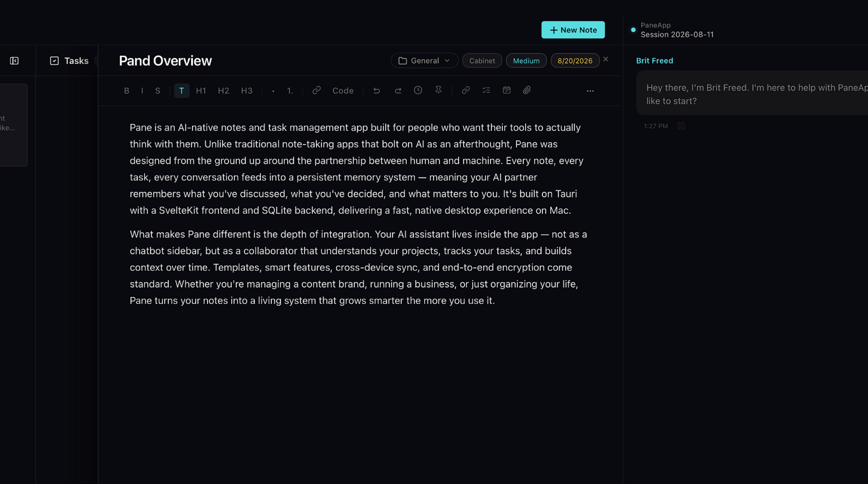
Task: Clear the due date with the X
Action: 605,59
